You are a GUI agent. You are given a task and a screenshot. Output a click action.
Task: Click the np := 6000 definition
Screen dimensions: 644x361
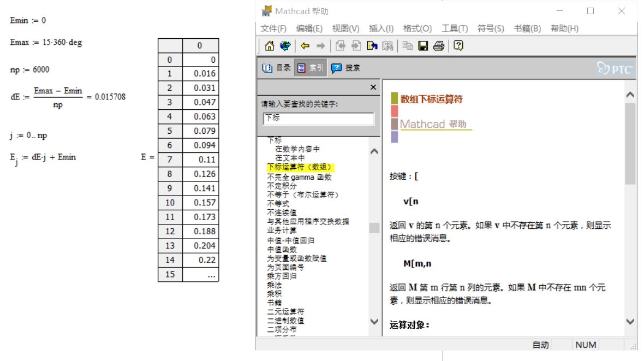pos(29,70)
